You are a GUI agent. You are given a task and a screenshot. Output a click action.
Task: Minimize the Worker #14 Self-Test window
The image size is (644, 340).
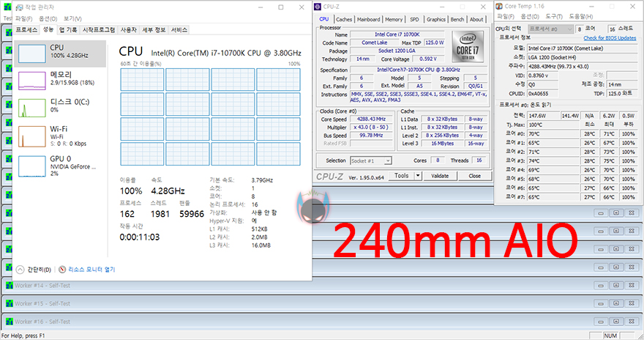pos(601,285)
